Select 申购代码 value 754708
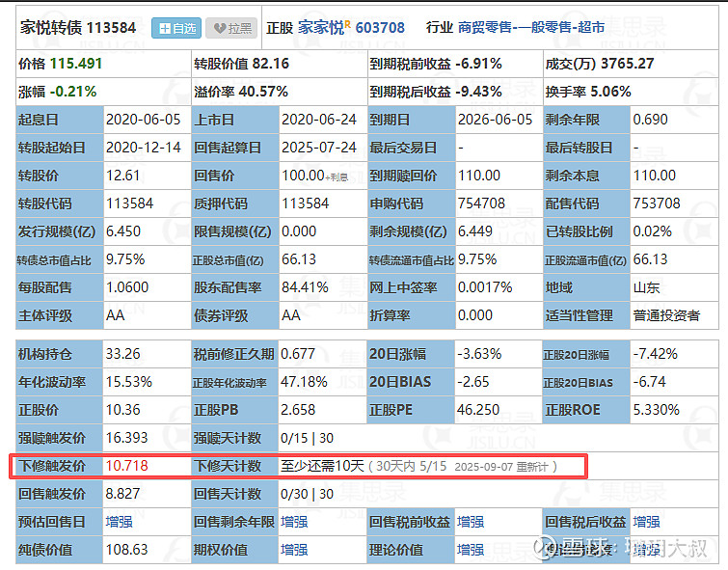 click(x=481, y=203)
